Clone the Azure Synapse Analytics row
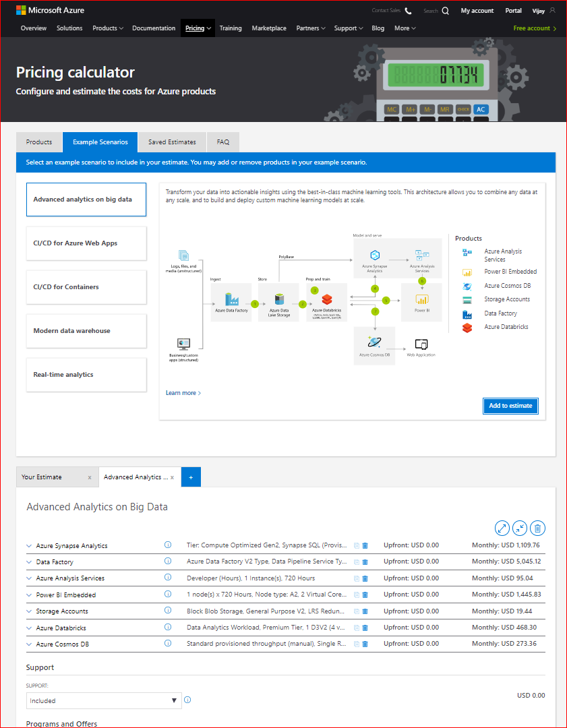Screen dimensions: 567x728 [357, 545]
